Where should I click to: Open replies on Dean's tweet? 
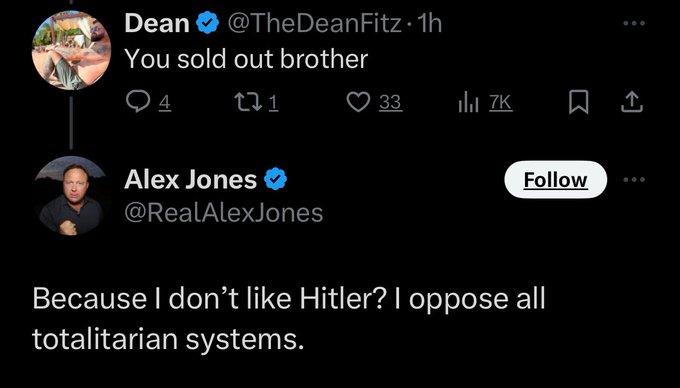pyautogui.click(x=137, y=102)
